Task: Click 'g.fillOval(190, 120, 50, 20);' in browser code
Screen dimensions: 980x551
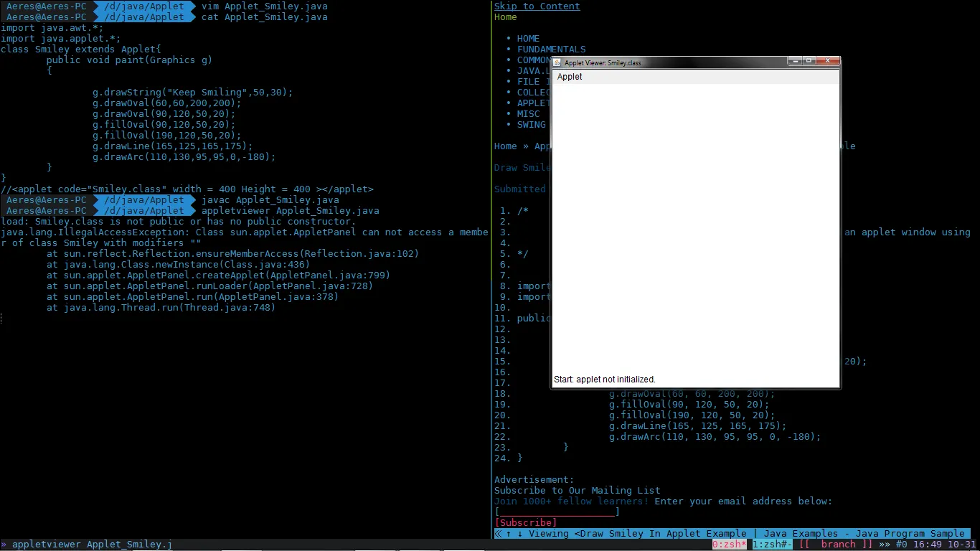Action: [692, 415]
